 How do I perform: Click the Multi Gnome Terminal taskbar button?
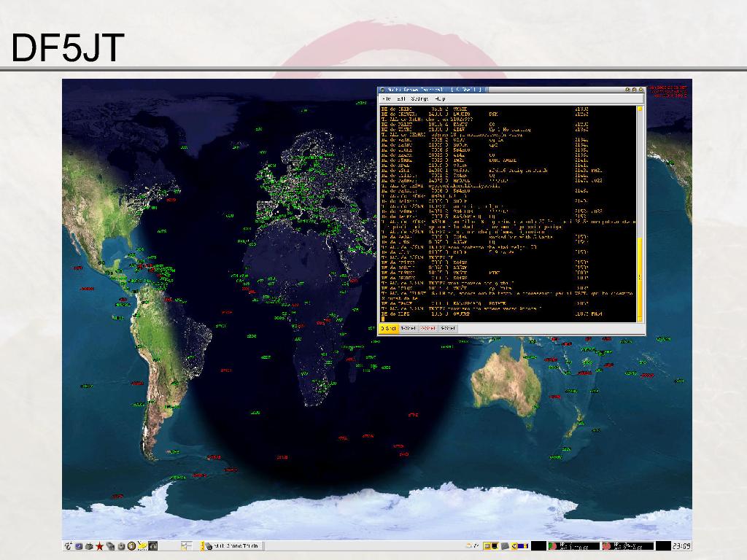pos(233,545)
